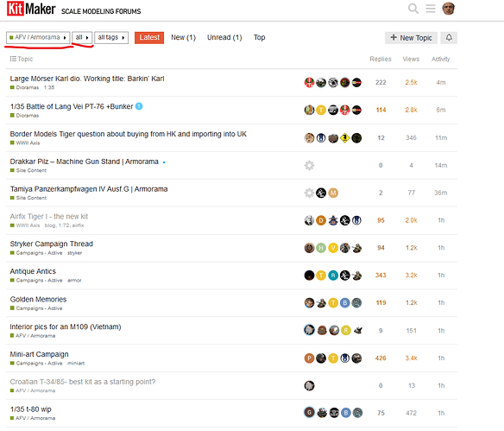Viewport: 504px width, 431px height.
Task: Click the 'miniart' tag under Mini-art Campaign
Action: (76, 363)
